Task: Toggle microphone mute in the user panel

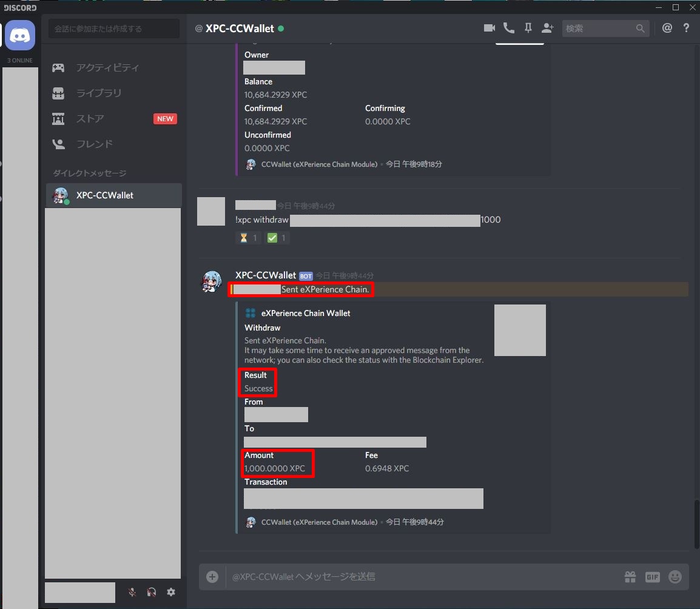Action: click(x=132, y=592)
